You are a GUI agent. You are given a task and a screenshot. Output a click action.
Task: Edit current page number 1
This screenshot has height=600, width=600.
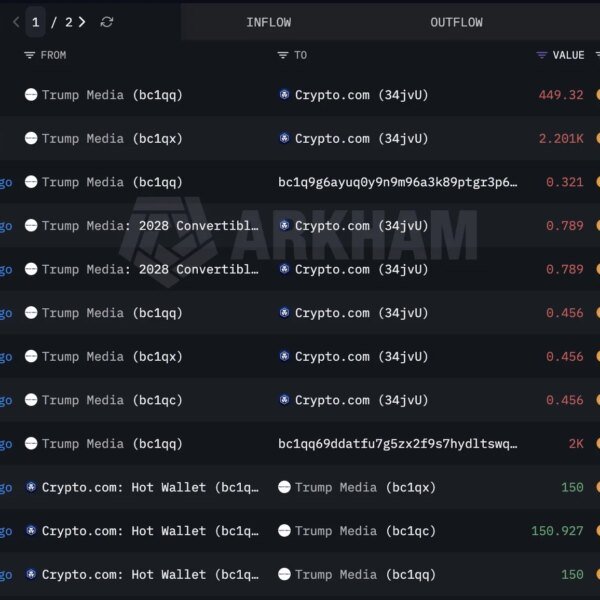(36, 22)
